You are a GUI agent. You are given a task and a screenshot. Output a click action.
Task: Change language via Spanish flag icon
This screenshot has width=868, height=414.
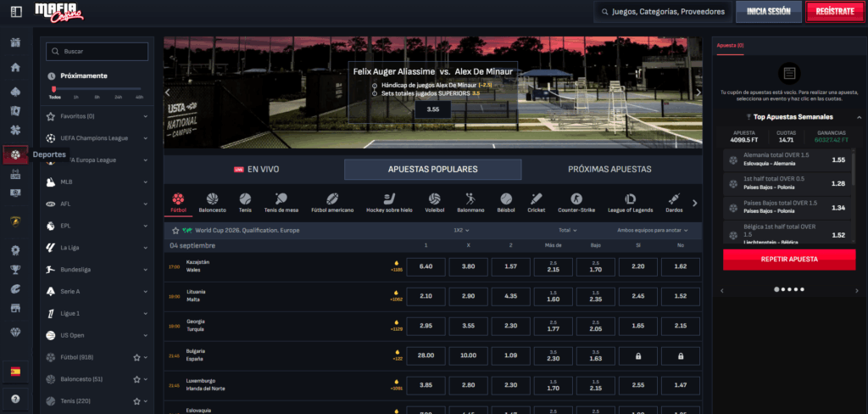point(15,372)
